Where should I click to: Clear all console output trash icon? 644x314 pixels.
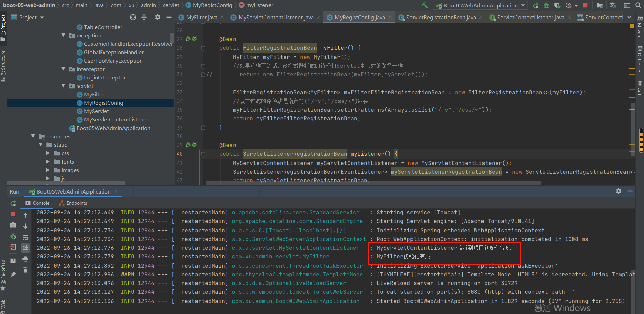point(25,270)
